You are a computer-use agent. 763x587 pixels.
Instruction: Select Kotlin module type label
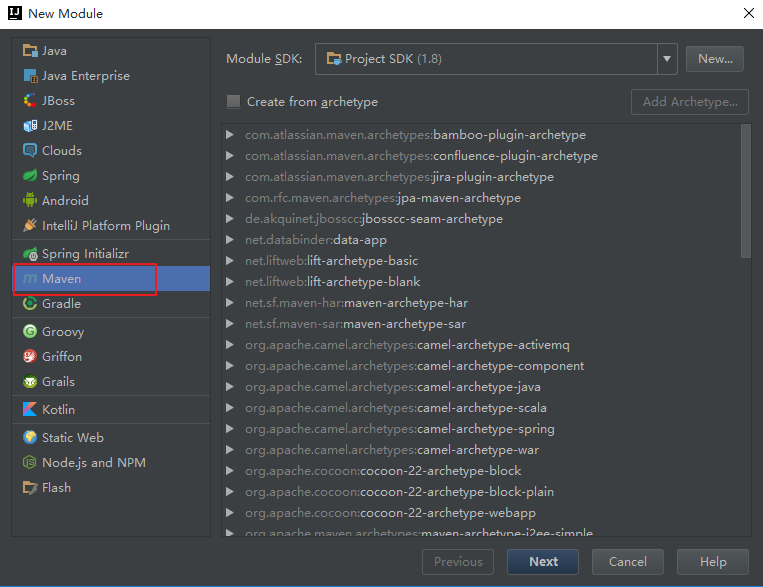pos(58,409)
